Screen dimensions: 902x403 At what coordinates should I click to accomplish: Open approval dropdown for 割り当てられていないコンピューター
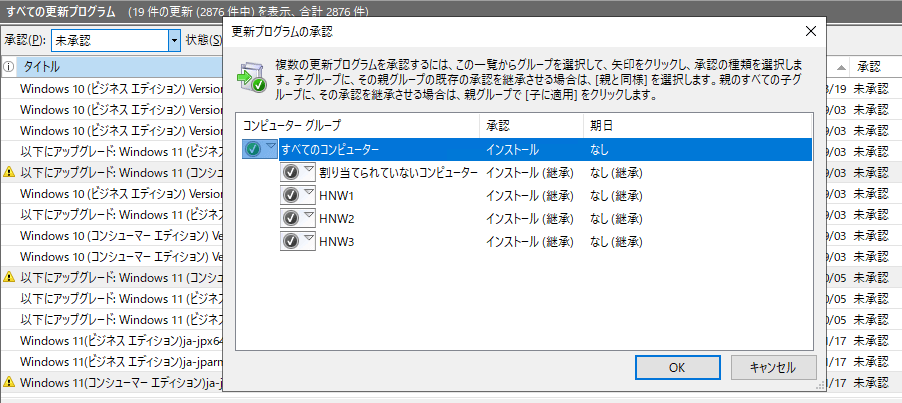point(298,172)
